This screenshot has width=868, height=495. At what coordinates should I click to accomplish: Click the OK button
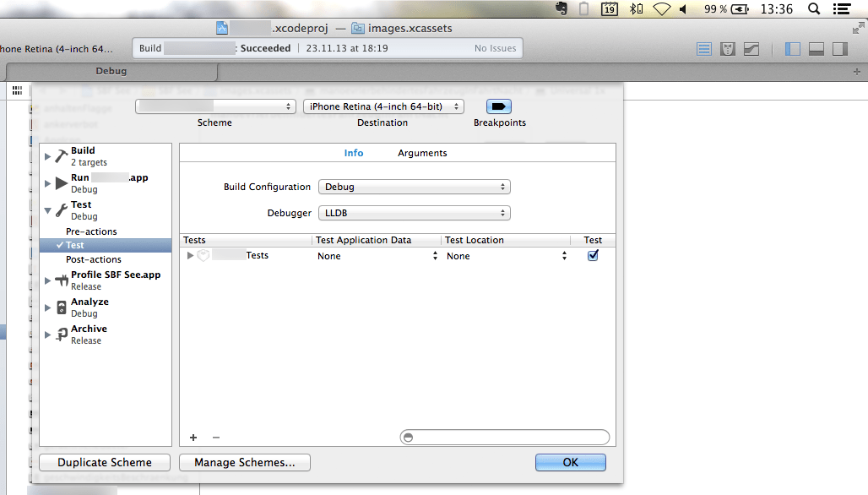[x=570, y=462]
